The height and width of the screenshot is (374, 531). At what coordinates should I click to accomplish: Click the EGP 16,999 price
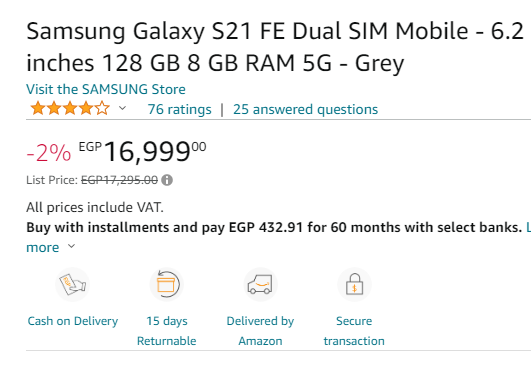(142, 151)
